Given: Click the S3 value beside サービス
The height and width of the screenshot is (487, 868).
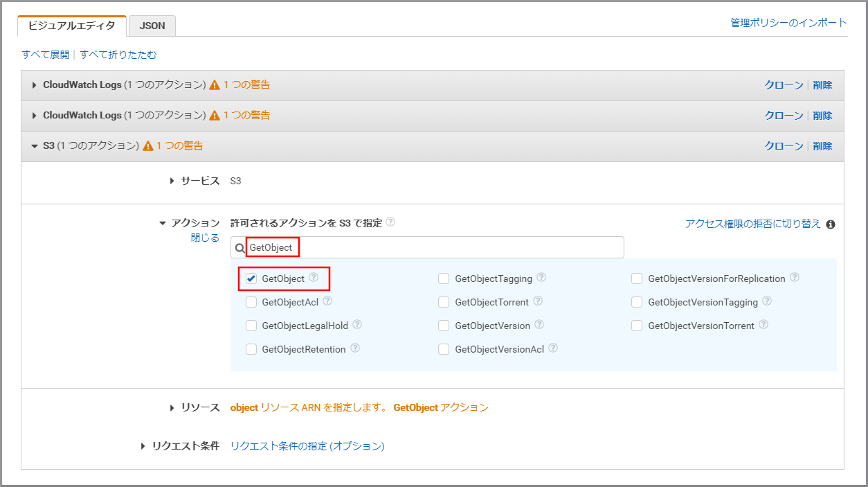Looking at the screenshot, I should pos(235,181).
